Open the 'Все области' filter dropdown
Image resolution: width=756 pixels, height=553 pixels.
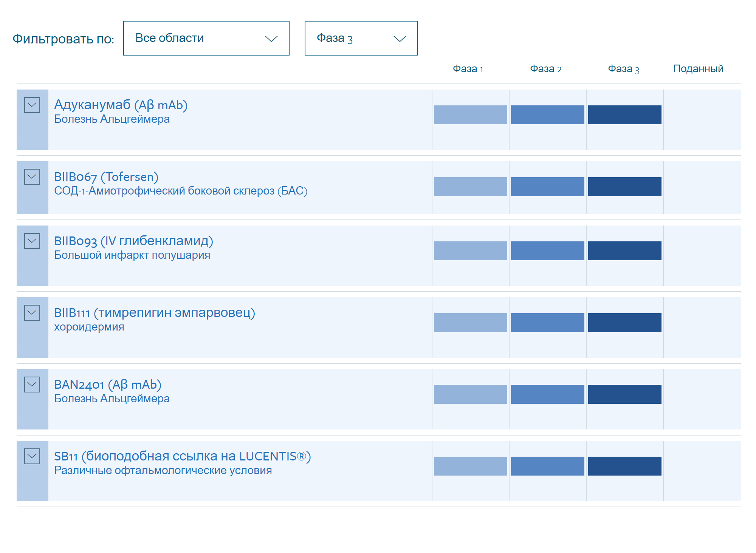206,38
